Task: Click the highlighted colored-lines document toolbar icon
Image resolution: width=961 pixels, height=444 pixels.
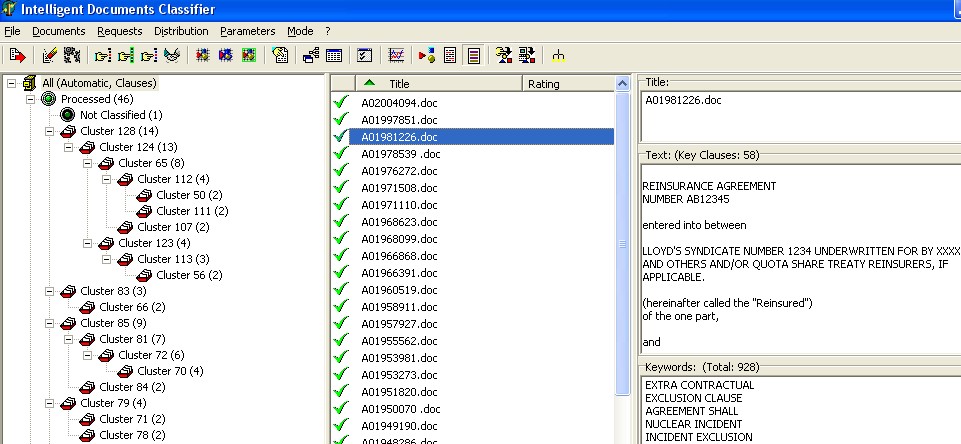Action: 473,56
